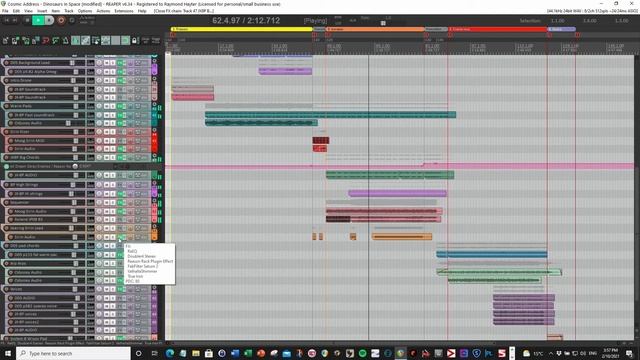The width and height of the screenshot is (640, 360).
Task: Click the transport Go to End button
Action: pyautogui.click(x=14, y=20)
